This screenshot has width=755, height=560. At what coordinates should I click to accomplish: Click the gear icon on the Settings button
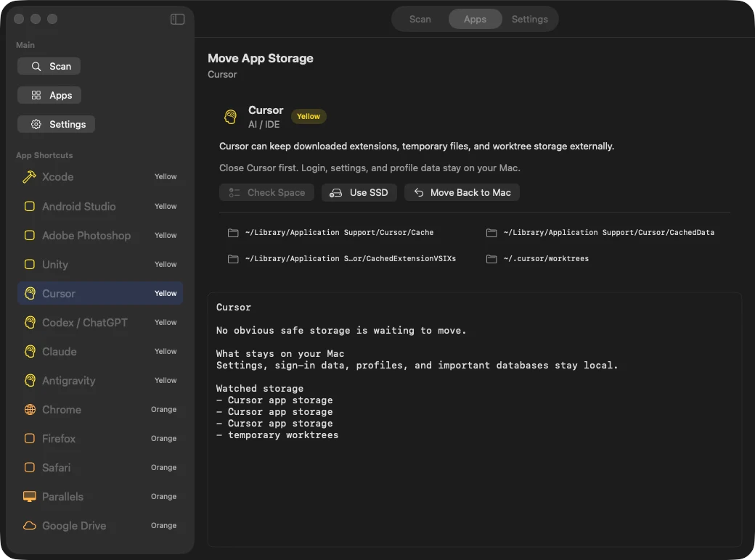[36, 124]
